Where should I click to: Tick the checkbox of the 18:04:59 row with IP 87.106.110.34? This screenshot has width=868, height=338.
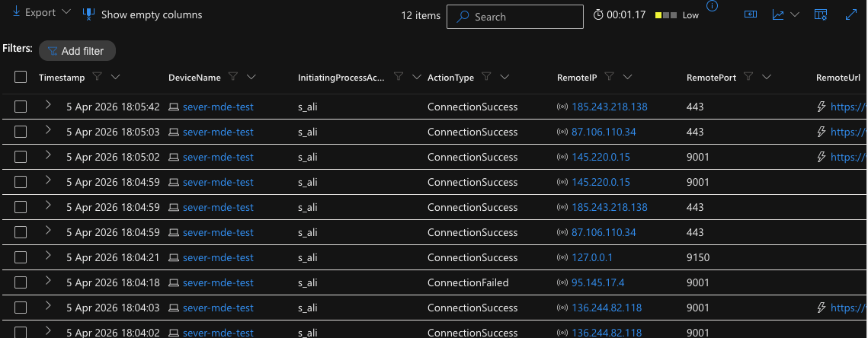[21, 232]
